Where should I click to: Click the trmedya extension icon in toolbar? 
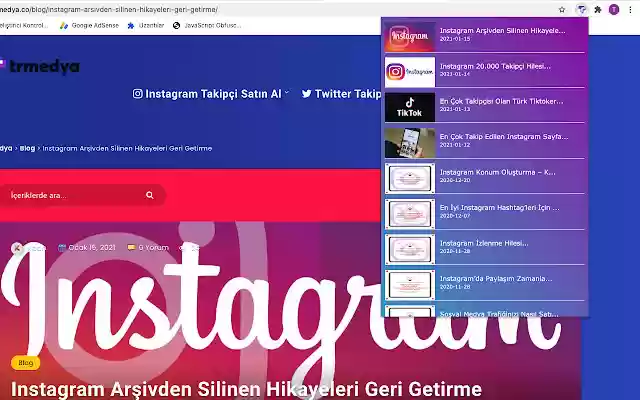[x=581, y=9]
